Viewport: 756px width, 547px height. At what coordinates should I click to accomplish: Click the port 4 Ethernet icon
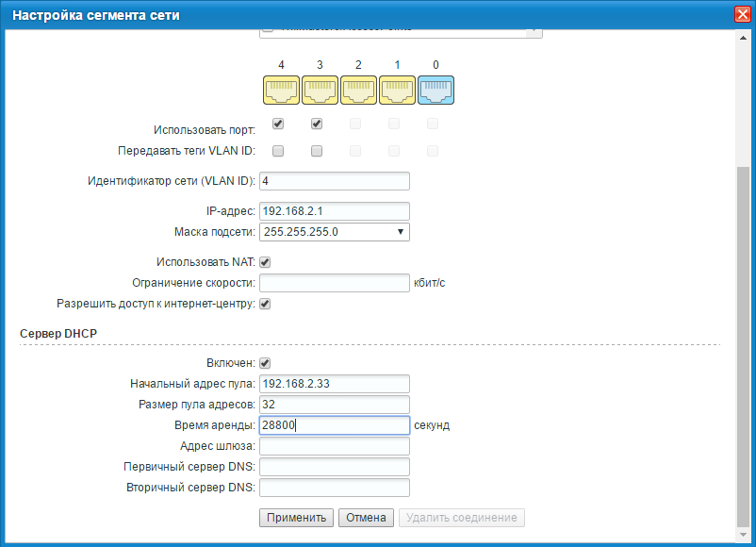tap(281, 91)
